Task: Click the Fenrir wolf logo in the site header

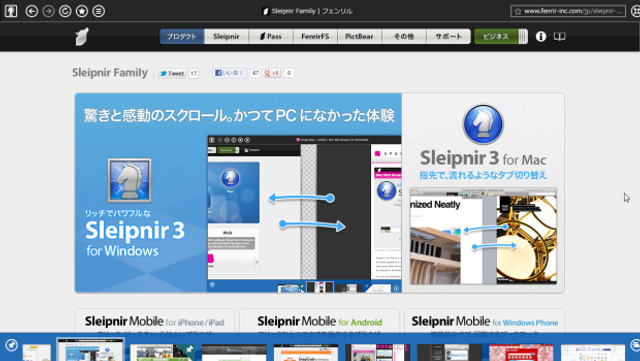Action: (82, 36)
